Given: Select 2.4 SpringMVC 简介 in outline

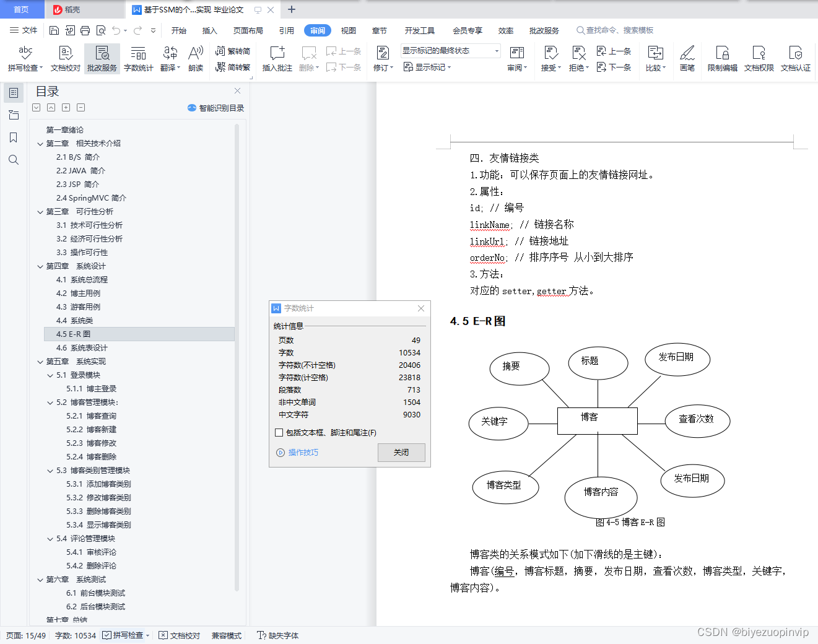Looking at the screenshot, I should point(91,198).
